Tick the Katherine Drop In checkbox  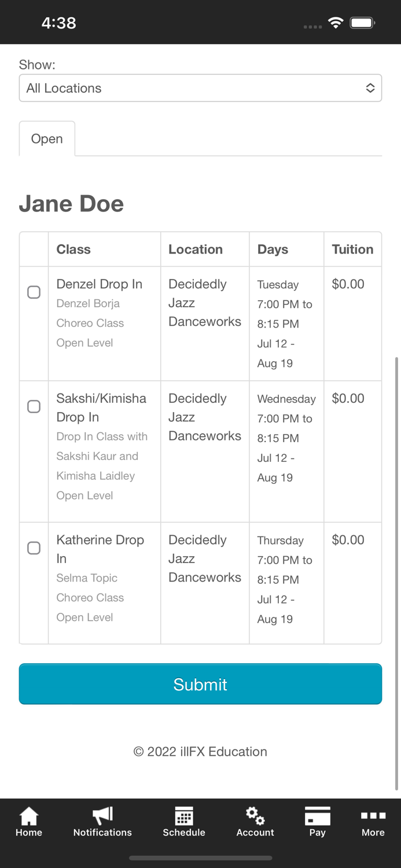tap(34, 548)
